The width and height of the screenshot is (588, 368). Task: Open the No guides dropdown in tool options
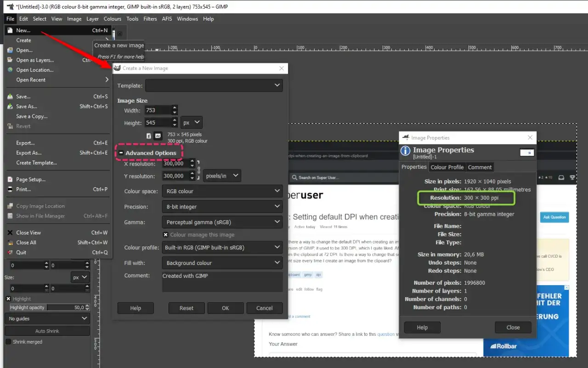(47, 318)
